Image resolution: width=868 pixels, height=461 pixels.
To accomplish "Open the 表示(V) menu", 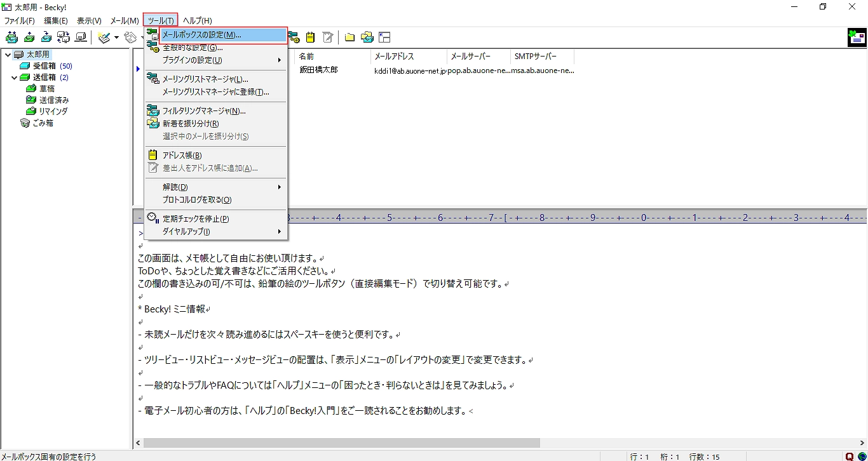I will tap(89, 20).
